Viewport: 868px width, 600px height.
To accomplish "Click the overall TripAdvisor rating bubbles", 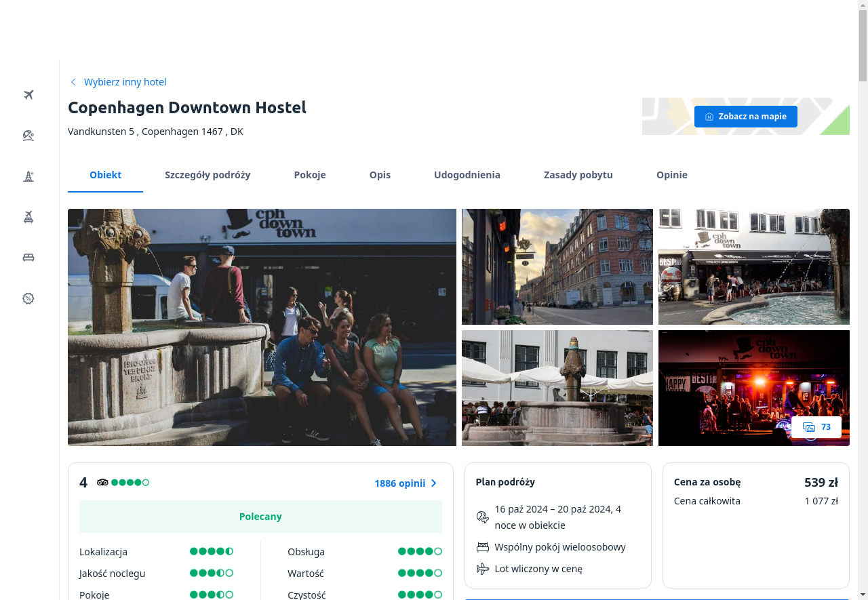I will 130,483.
